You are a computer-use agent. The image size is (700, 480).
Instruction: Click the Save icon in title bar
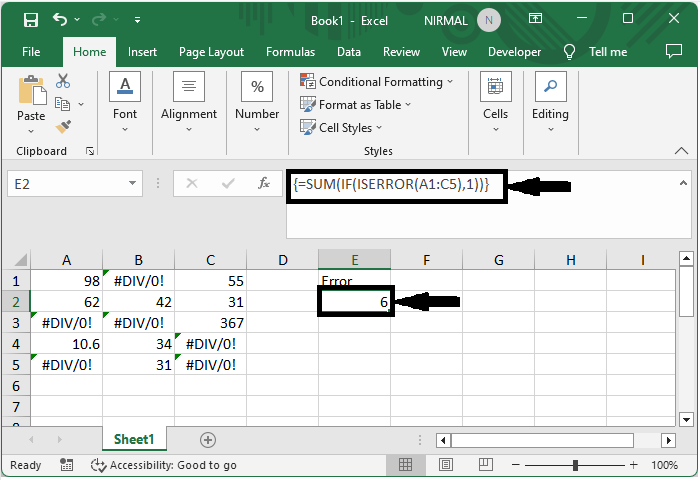(30, 20)
